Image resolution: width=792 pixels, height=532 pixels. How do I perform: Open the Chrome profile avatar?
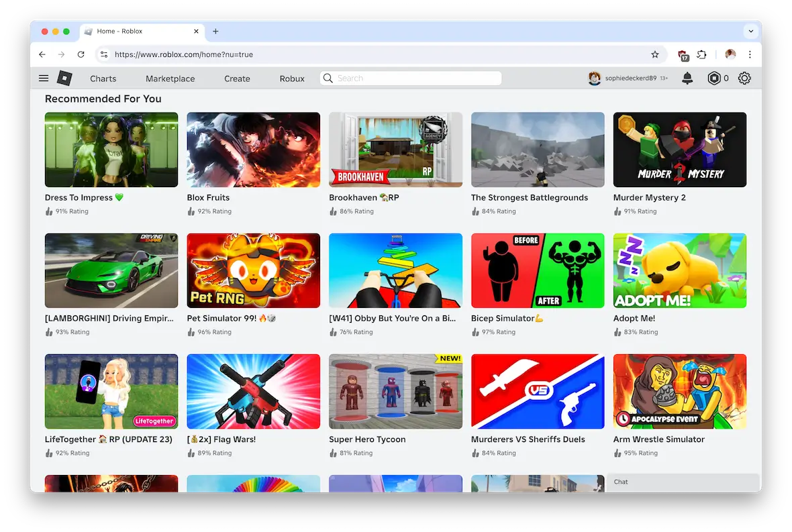[x=730, y=54]
